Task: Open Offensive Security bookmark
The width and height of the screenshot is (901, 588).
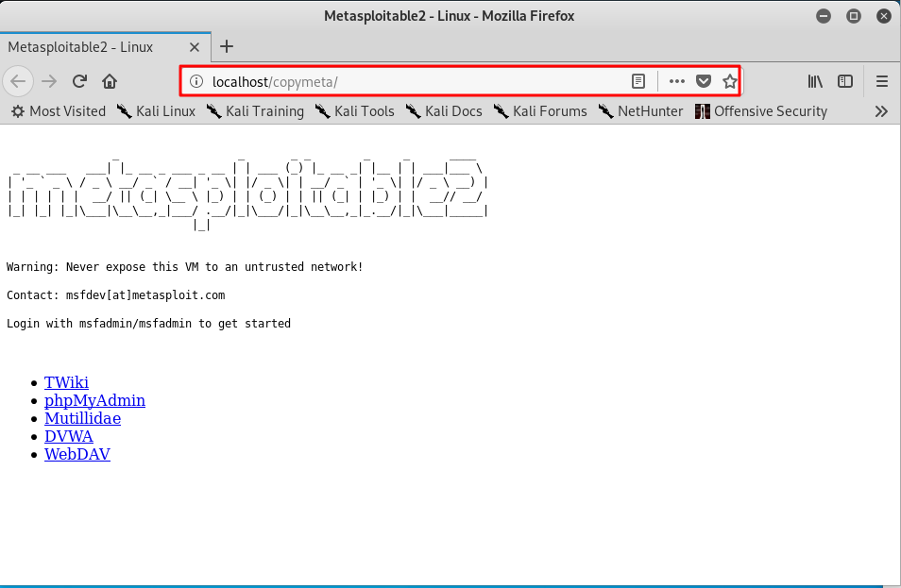Action: coord(761,111)
